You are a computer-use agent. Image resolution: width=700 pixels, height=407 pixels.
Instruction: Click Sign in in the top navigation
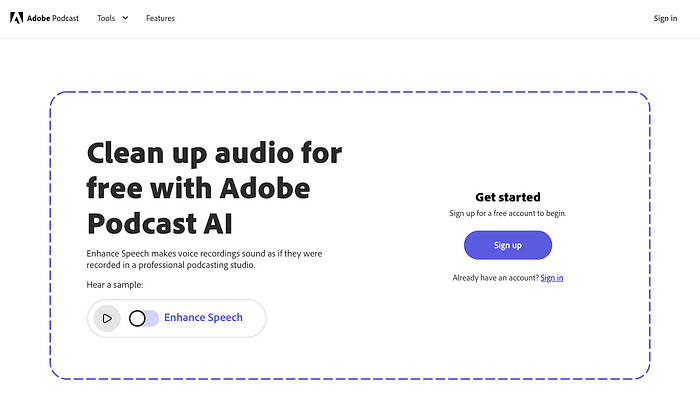pos(665,18)
